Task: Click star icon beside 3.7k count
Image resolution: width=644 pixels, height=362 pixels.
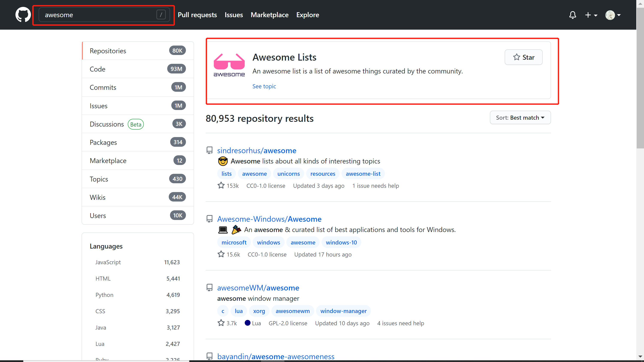Action: (x=221, y=323)
